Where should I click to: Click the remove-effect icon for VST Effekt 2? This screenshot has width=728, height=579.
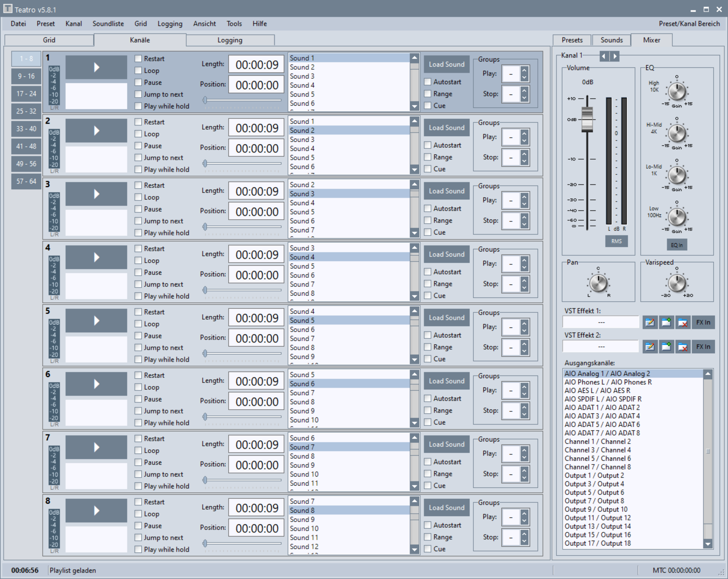coord(682,347)
